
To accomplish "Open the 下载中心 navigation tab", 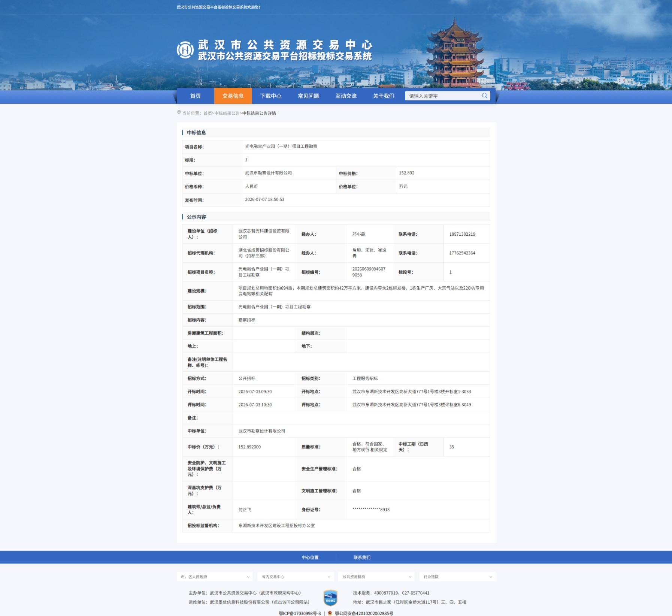I will (x=270, y=96).
